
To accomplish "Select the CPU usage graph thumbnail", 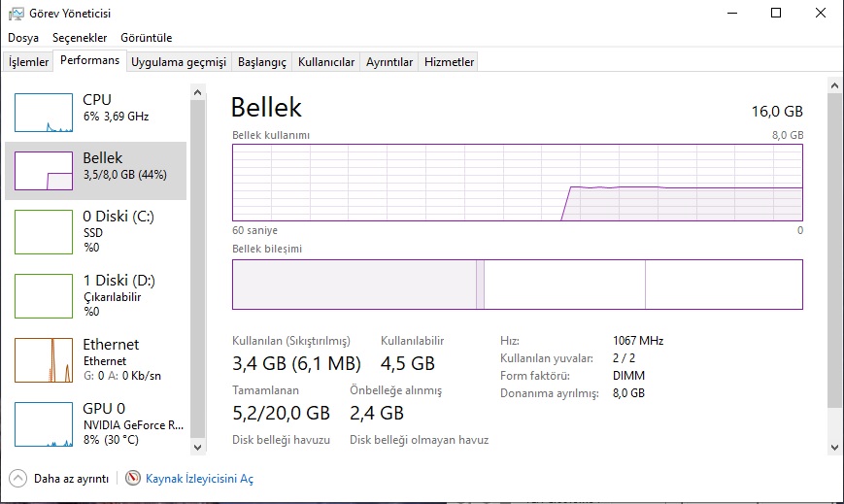I will pos(44,113).
